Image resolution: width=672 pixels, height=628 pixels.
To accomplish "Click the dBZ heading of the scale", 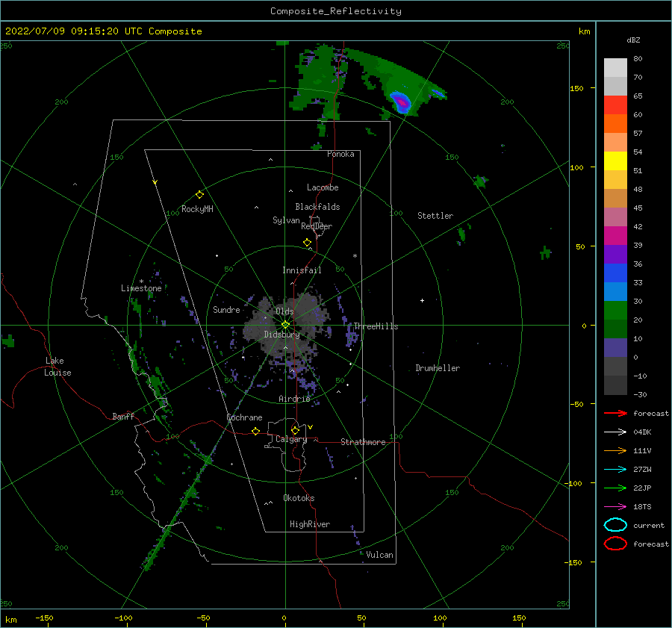I will pyautogui.click(x=633, y=40).
